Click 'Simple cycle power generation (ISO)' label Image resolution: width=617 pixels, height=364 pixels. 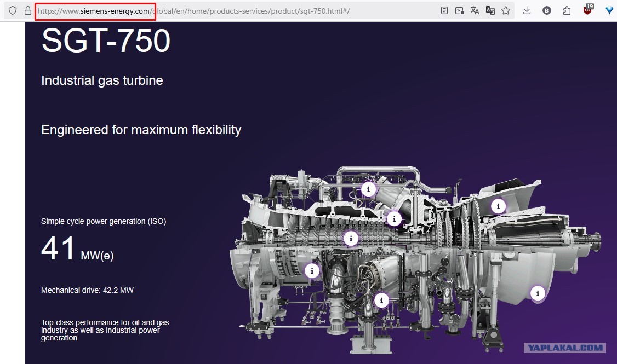[104, 221]
